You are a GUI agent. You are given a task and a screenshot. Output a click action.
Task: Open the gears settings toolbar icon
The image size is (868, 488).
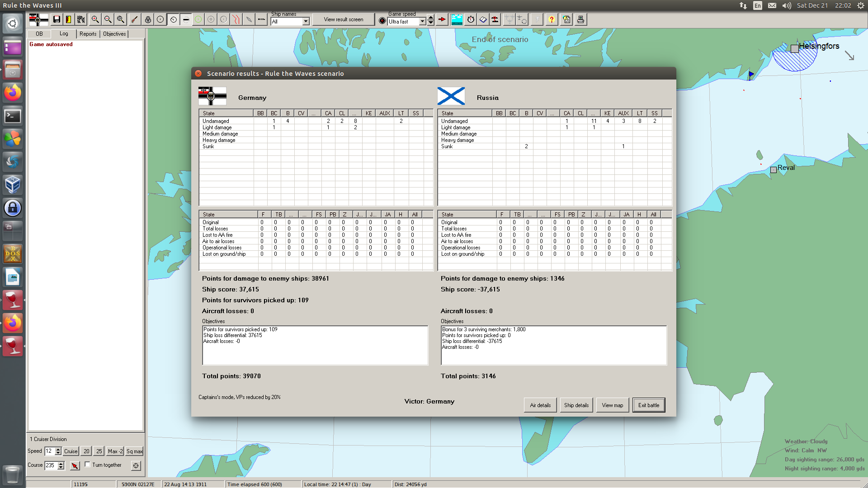click(x=81, y=19)
